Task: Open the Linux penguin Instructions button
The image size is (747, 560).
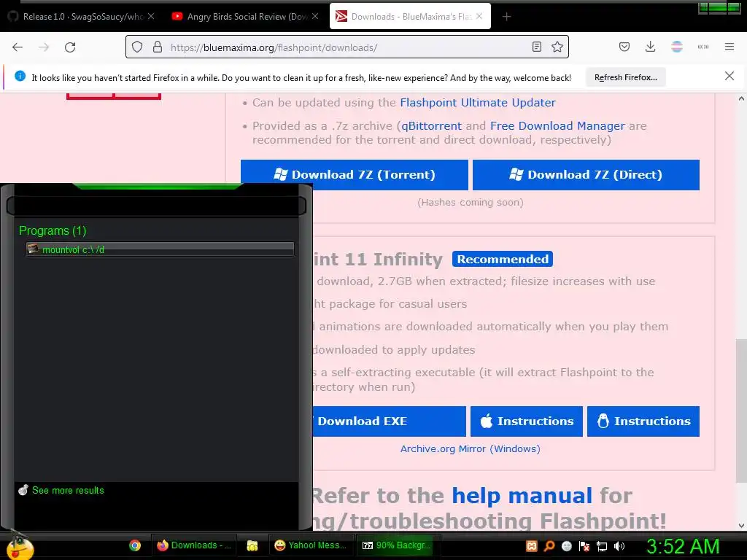Action: click(643, 421)
